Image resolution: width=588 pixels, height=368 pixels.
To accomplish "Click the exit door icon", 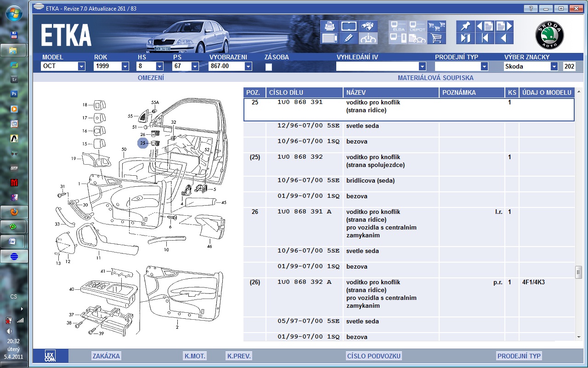I will (465, 38).
